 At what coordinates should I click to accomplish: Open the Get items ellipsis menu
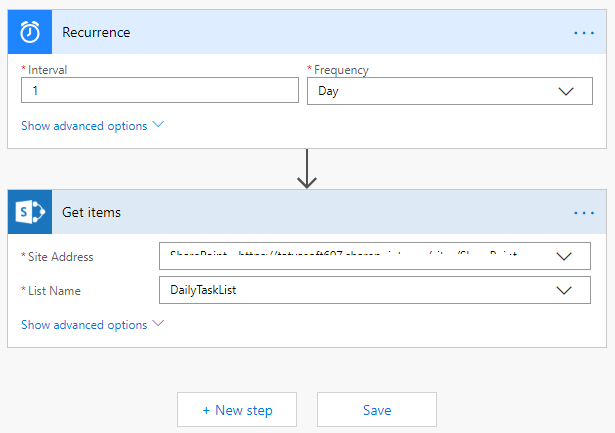(x=584, y=213)
